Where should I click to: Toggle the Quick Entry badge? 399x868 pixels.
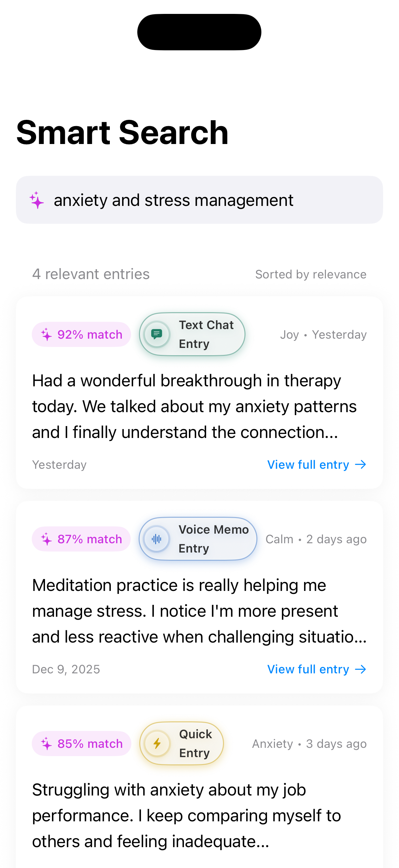(x=182, y=744)
